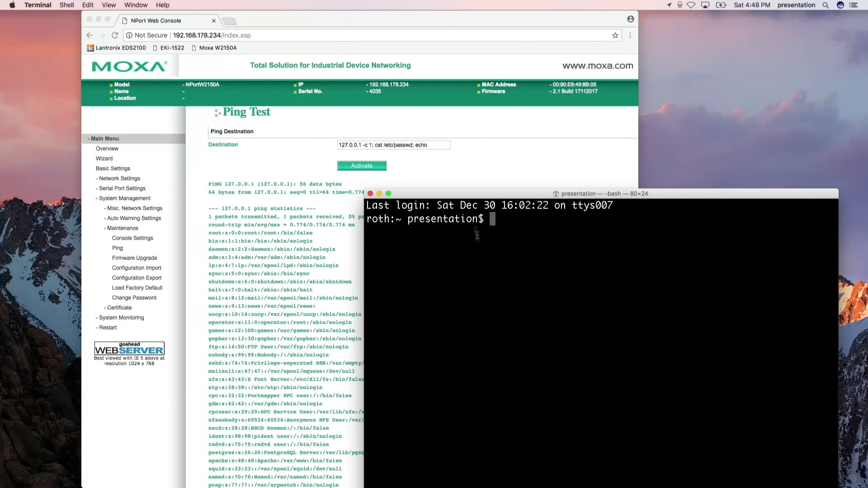
Task: Click the AirPlay display icon
Action: pos(705,5)
